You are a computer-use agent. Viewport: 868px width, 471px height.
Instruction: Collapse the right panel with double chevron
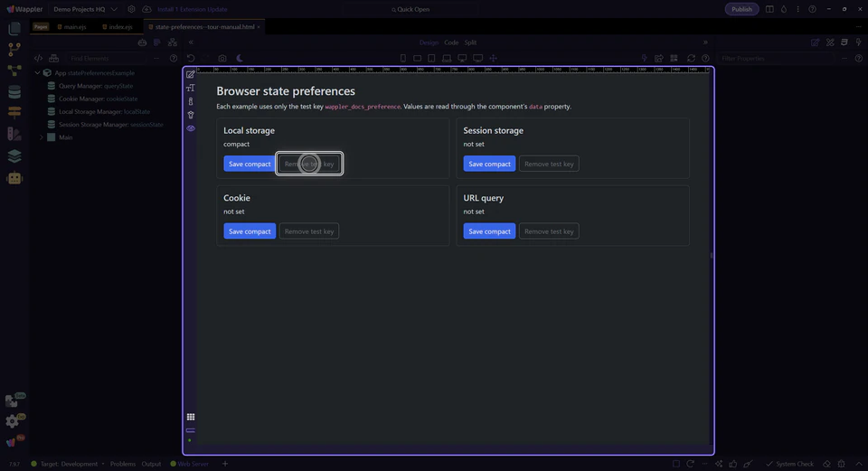tap(705, 42)
